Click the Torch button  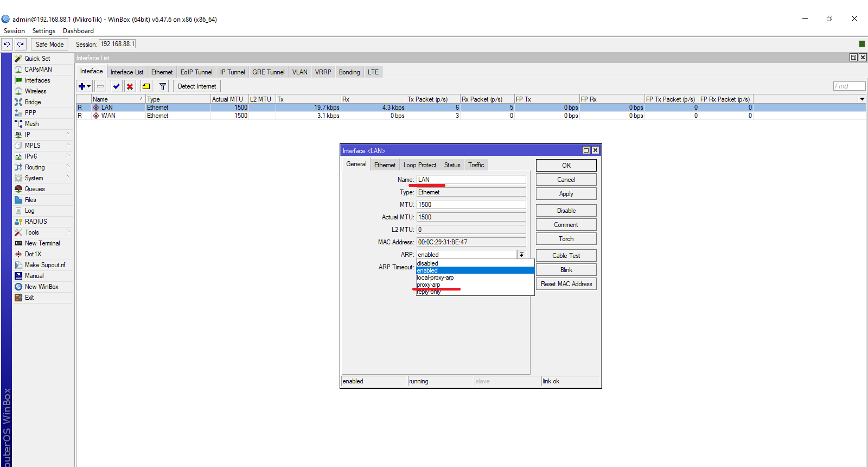click(x=566, y=239)
